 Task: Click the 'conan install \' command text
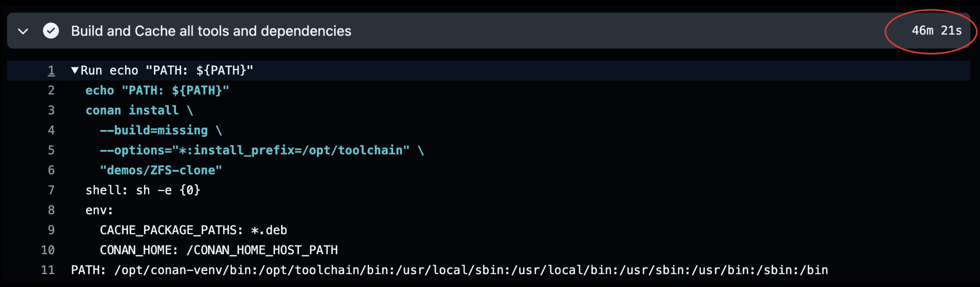(139, 110)
